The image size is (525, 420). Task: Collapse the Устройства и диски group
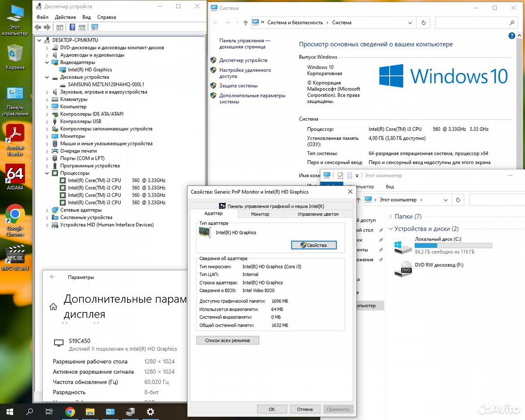coord(390,229)
